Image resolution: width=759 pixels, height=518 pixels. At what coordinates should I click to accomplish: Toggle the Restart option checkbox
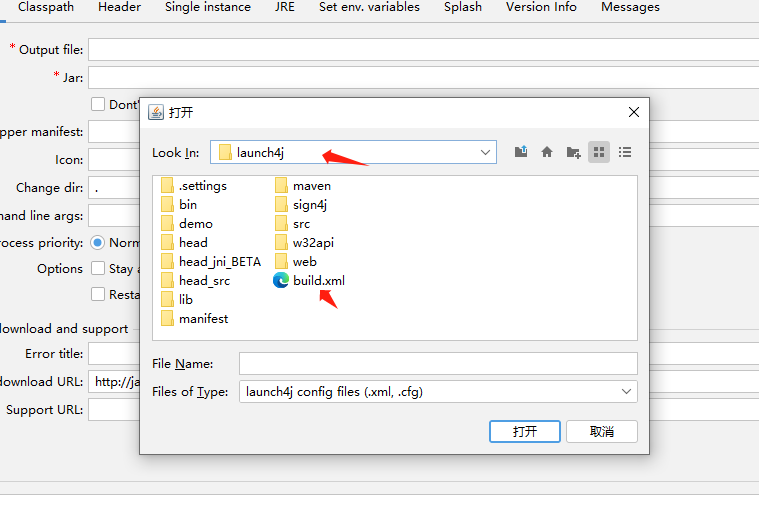click(98, 294)
